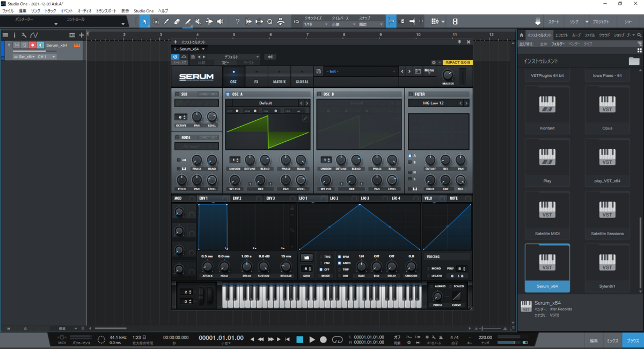Select the Mute tool
Viewport: 644px width, 349px height.
pyautogui.click(x=199, y=21)
